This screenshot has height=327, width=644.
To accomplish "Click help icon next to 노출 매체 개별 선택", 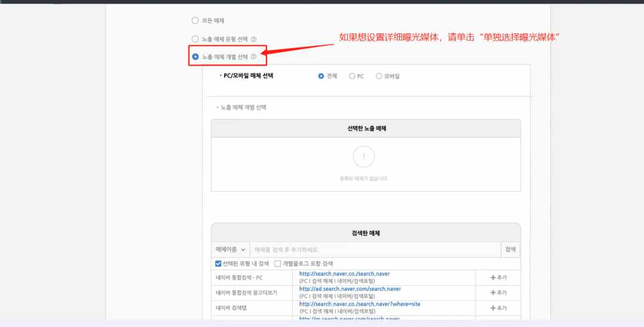I will pos(253,57).
